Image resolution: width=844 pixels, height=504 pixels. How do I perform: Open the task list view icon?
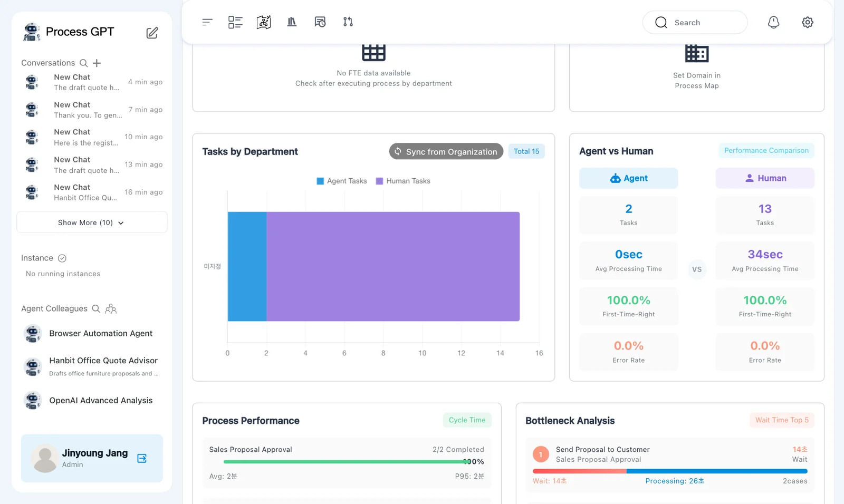point(235,22)
